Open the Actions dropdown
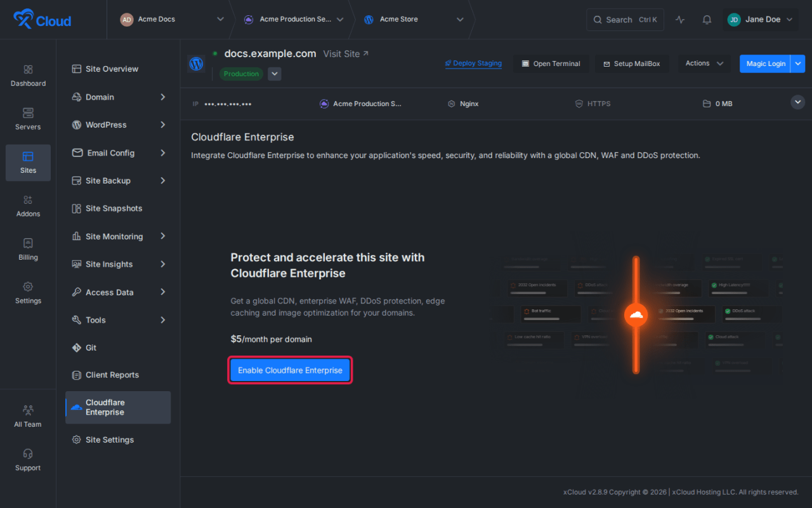812x508 pixels. [x=704, y=63]
